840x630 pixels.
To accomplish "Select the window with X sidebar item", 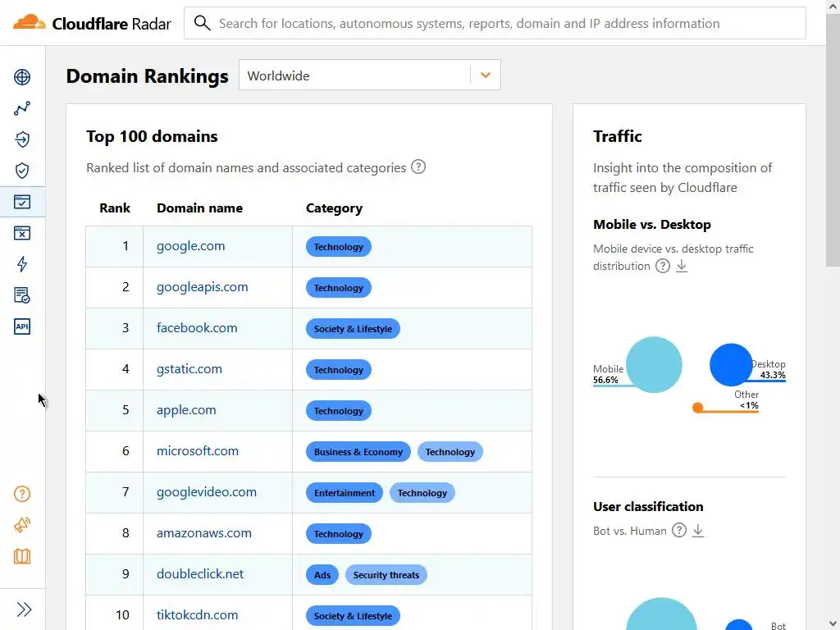I will 22,233.
